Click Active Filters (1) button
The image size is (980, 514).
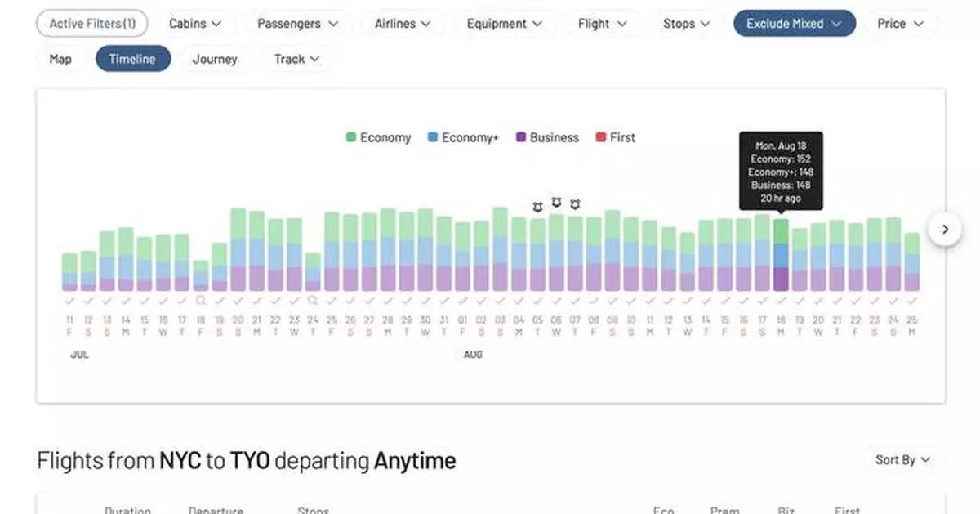pyautogui.click(x=91, y=23)
